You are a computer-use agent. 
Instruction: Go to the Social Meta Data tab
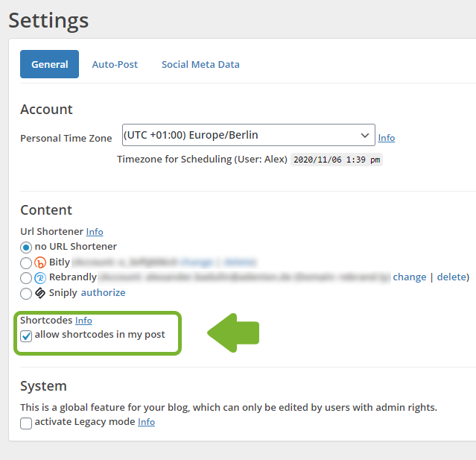[x=200, y=64]
